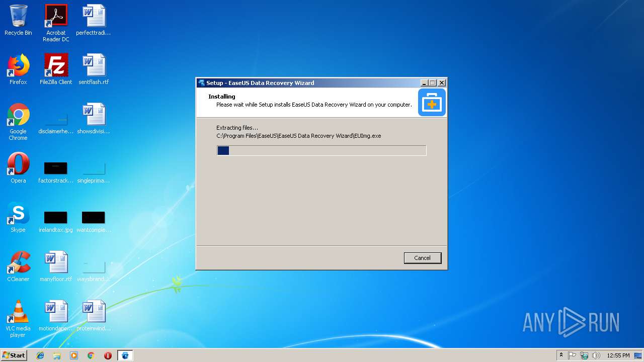Viewport: 644px width, 362px height.
Task: Minimize the Setup window
Action: [x=424, y=83]
